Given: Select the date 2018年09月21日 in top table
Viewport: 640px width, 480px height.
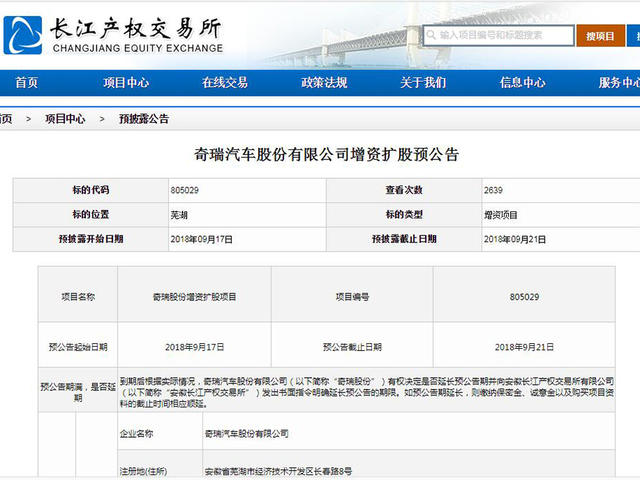Looking at the screenshot, I should tap(515, 240).
